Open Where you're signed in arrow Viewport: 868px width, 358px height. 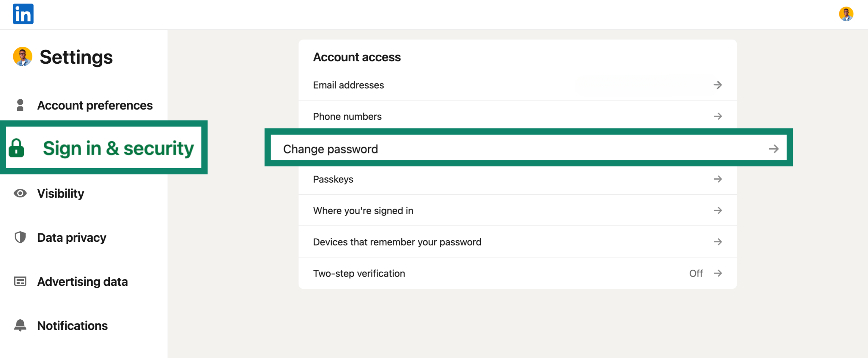(x=718, y=210)
